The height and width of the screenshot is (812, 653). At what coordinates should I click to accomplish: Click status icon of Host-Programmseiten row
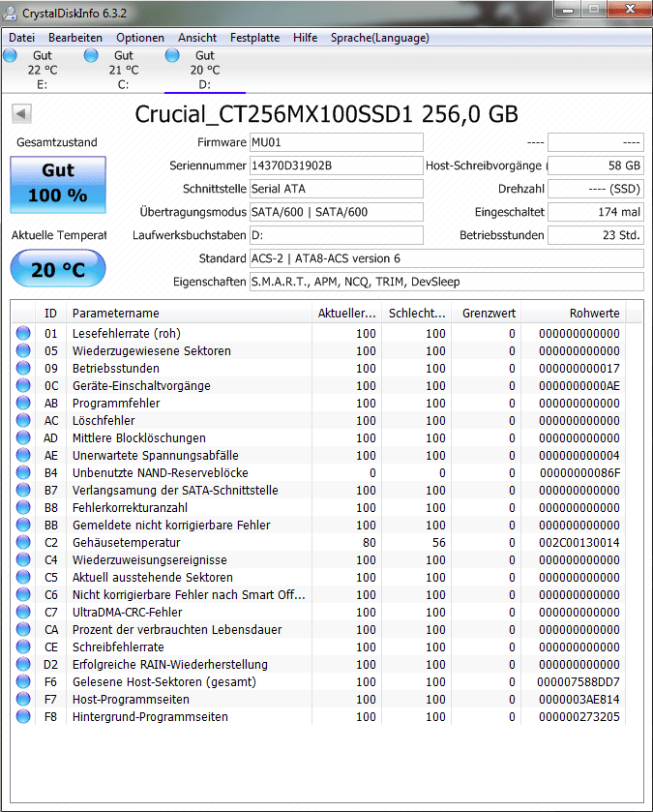[x=23, y=699]
